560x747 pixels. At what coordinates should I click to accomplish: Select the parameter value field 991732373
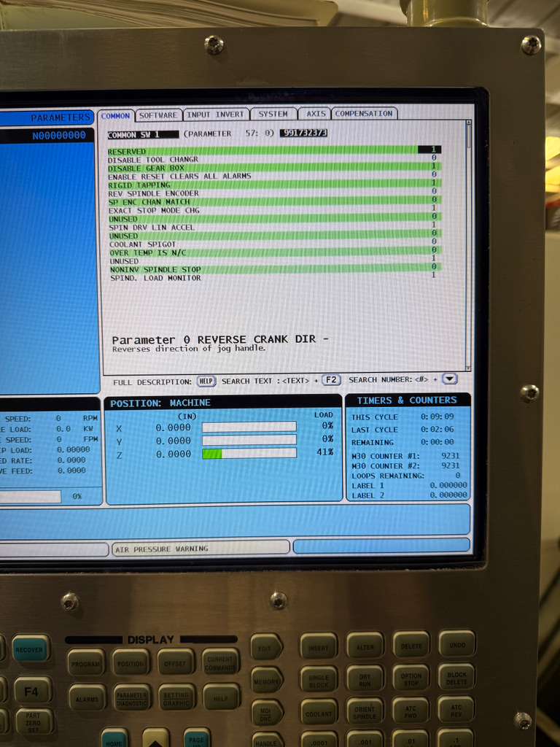point(303,133)
